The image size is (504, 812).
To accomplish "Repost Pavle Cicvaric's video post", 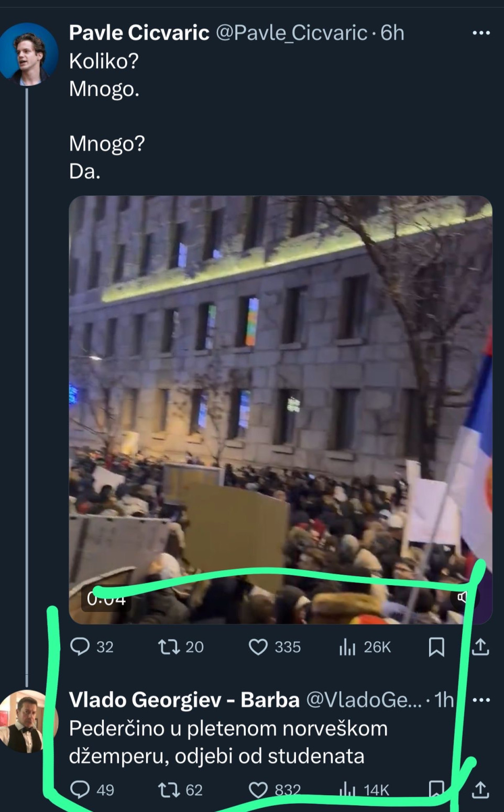I will coord(169,647).
